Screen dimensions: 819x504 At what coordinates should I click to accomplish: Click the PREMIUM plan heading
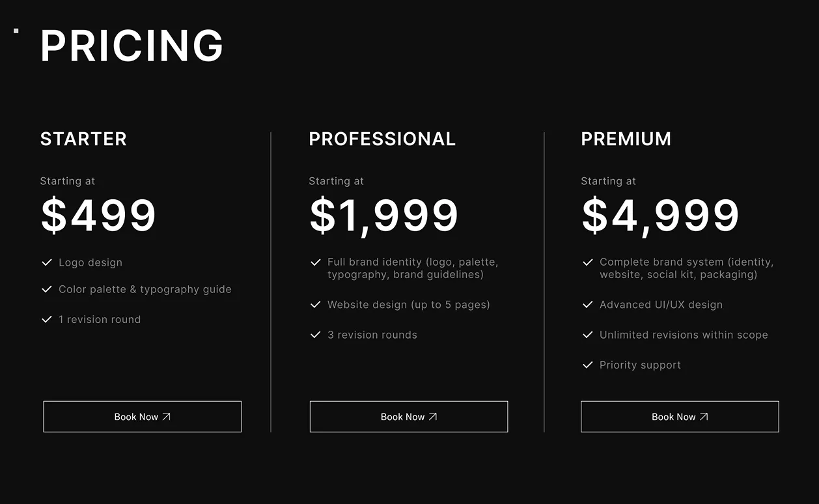point(626,139)
